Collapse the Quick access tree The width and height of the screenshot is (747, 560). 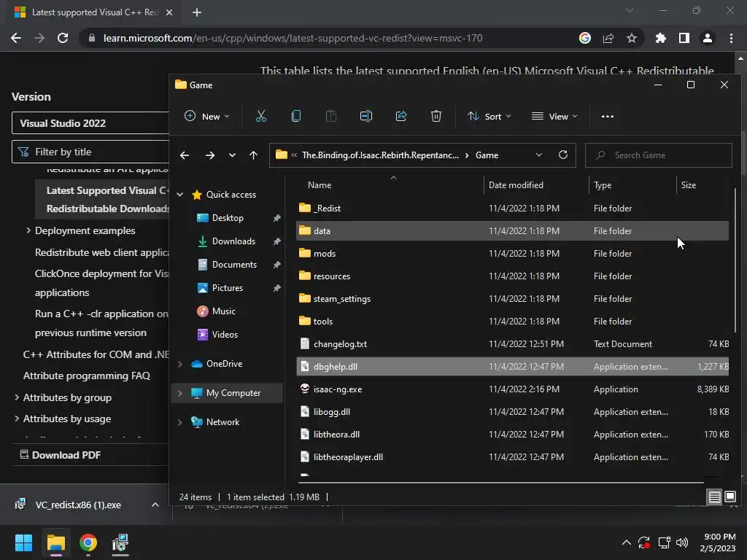pos(180,194)
